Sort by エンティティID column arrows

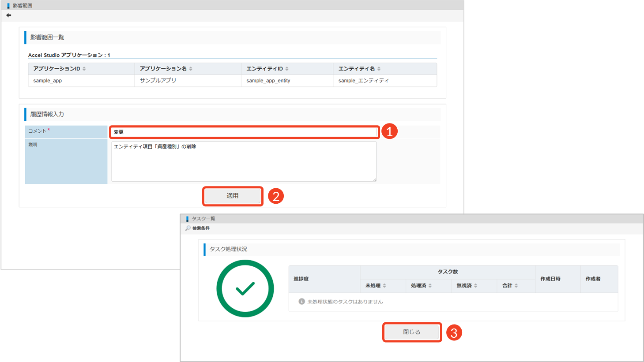[287, 69]
